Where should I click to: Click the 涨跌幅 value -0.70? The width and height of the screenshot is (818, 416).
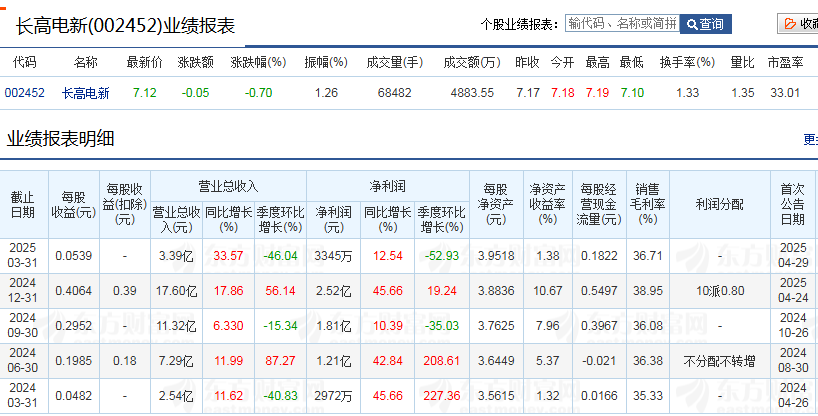tap(258, 93)
